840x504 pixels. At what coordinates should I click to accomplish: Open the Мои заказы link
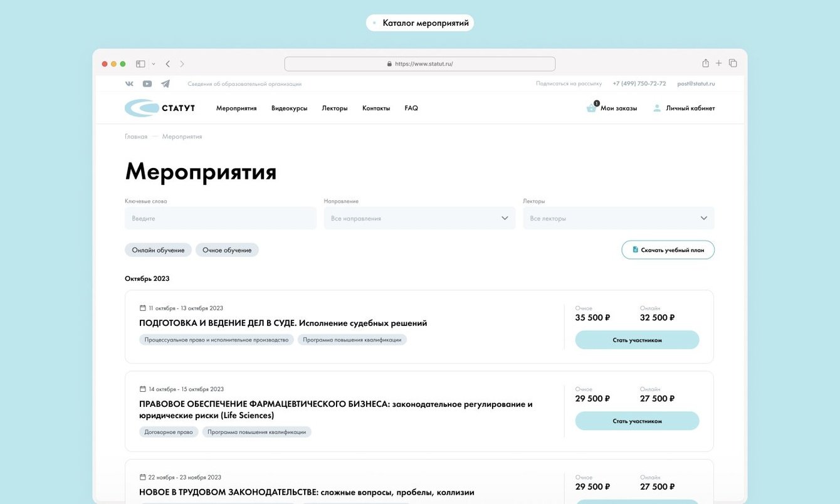click(619, 108)
